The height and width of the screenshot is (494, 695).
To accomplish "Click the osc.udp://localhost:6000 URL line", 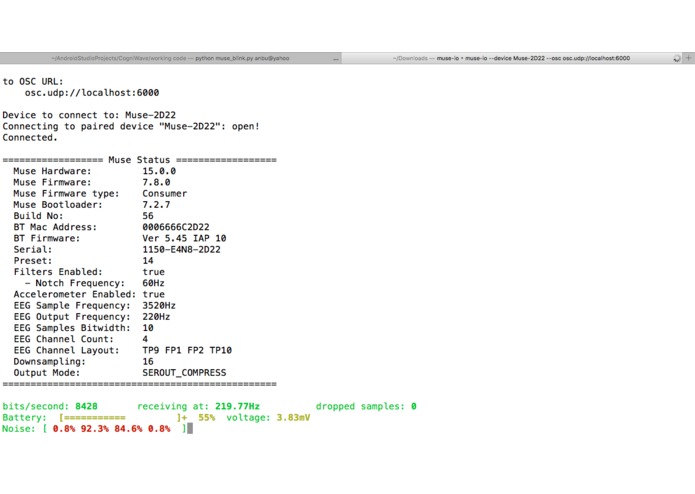I will point(92,93).
